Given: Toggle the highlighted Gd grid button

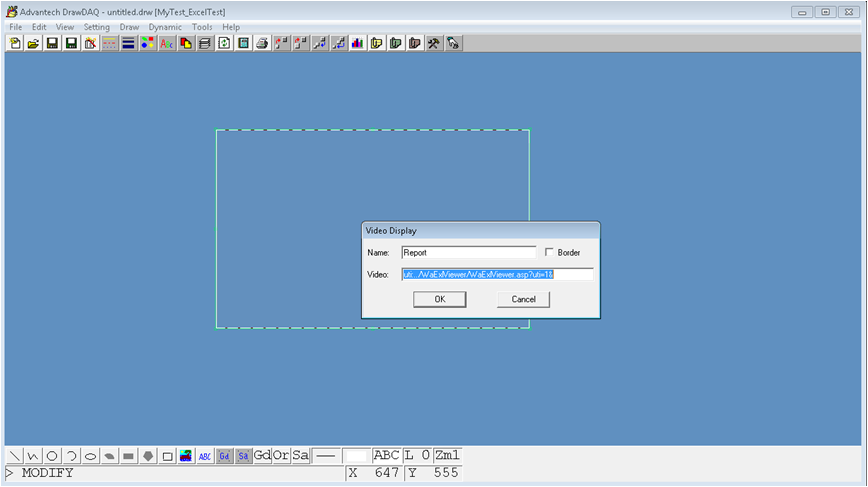Looking at the screenshot, I should click(225, 456).
